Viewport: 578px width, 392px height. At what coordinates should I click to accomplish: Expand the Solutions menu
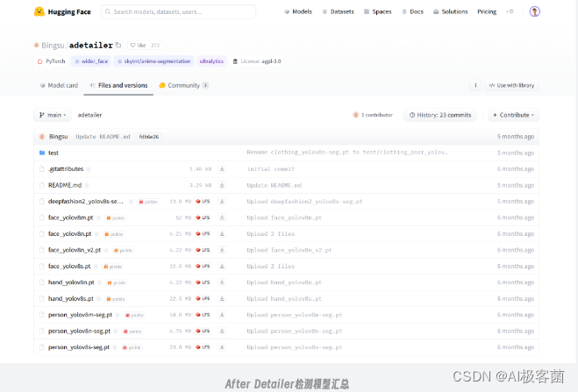pos(451,11)
